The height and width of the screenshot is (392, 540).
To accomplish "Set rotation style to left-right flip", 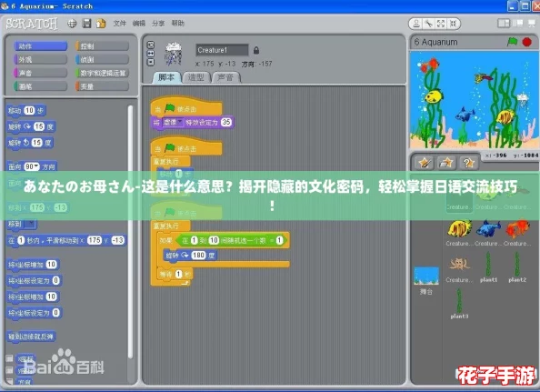I will click(x=151, y=54).
